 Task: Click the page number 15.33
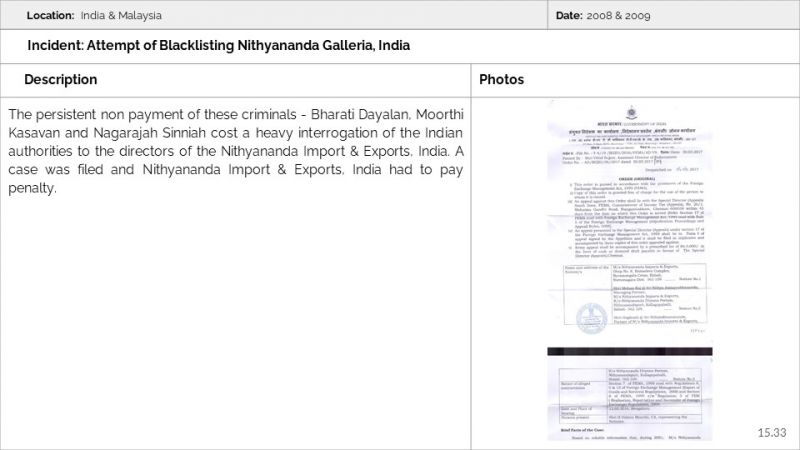(772, 432)
